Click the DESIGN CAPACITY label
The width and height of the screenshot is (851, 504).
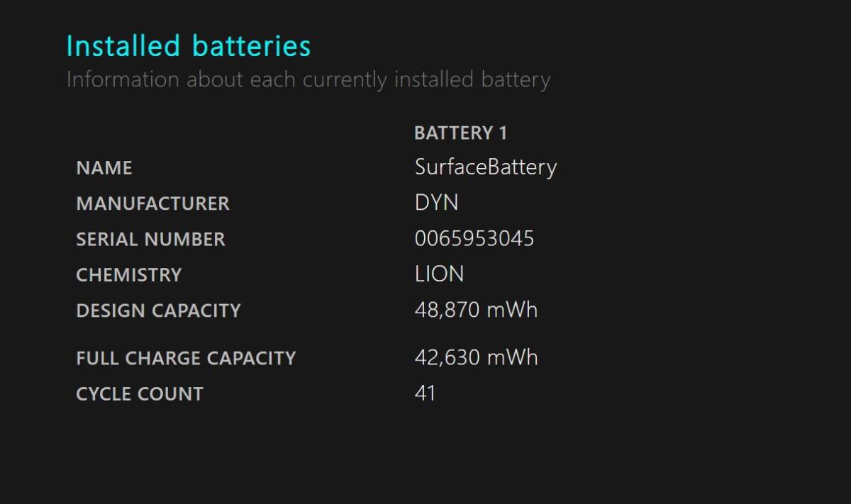(x=158, y=310)
